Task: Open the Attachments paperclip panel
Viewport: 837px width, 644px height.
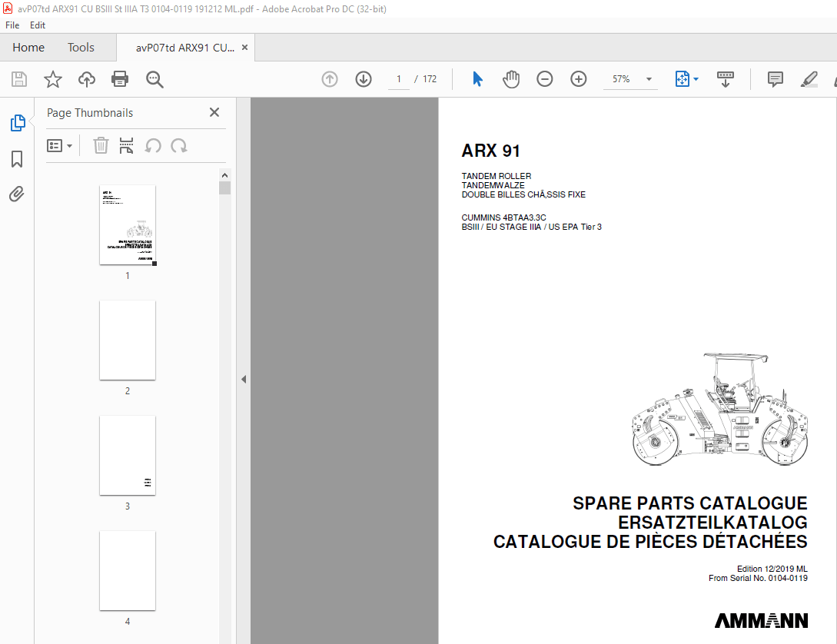Action: 17,194
